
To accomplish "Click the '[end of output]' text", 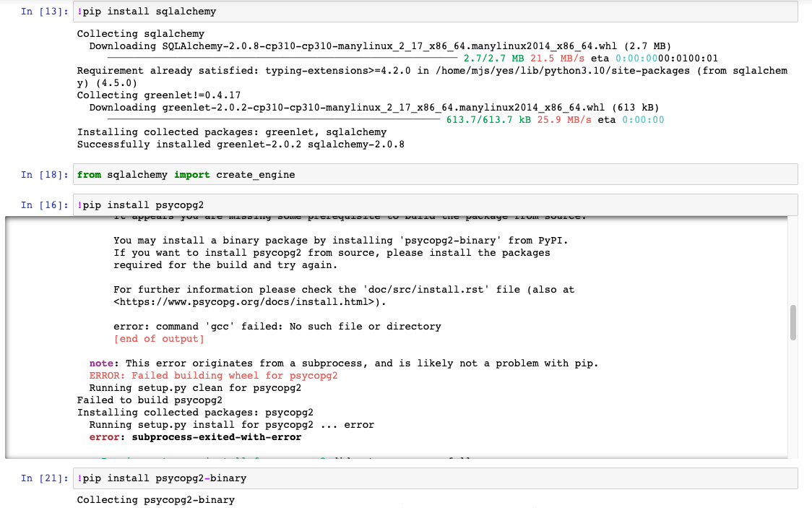I will [x=159, y=339].
